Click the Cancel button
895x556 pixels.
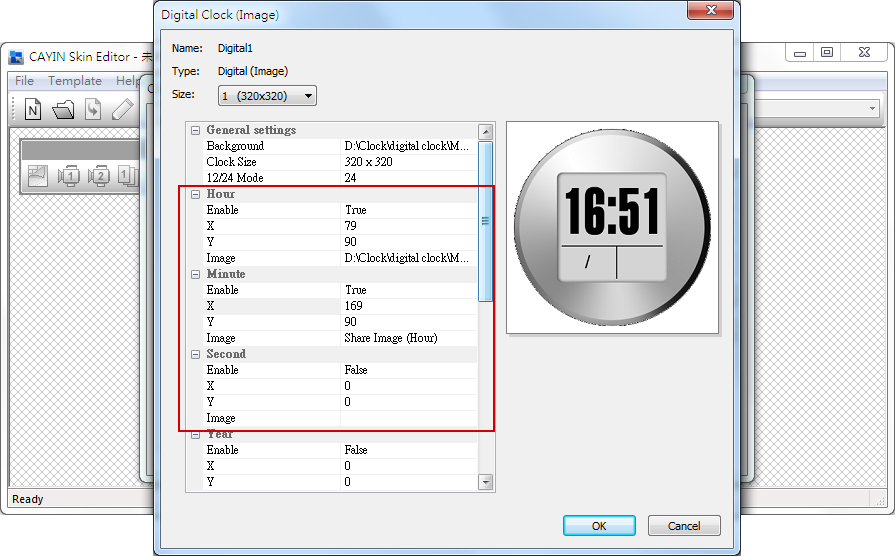coord(684,526)
